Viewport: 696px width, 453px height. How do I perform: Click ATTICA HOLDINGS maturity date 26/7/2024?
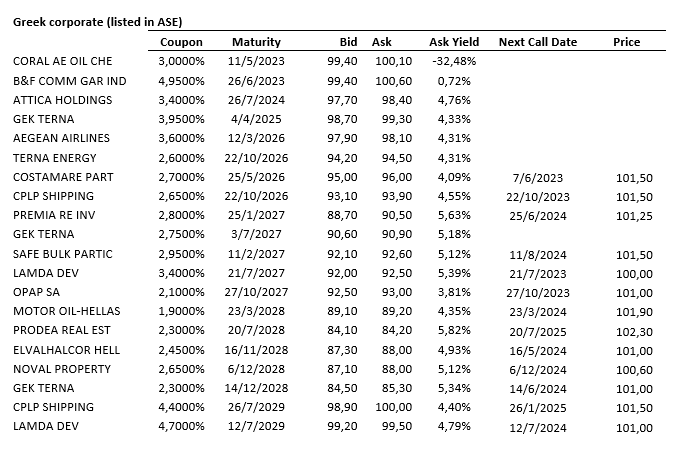257,100
